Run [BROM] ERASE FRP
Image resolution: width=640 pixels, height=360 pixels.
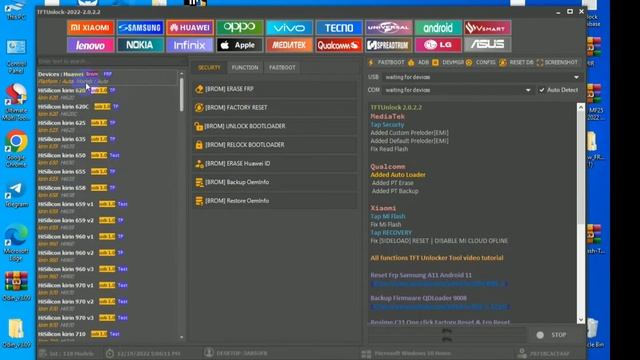pos(275,89)
